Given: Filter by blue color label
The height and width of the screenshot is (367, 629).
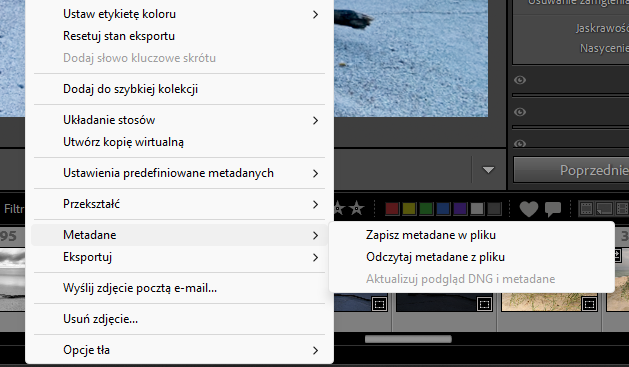Looking at the screenshot, I should (443, 209).
